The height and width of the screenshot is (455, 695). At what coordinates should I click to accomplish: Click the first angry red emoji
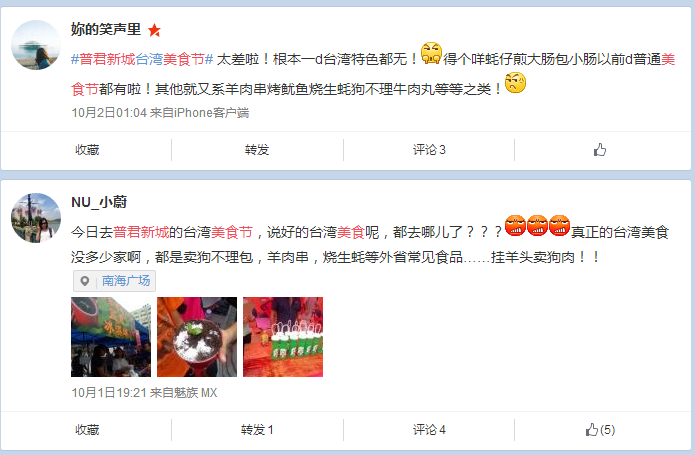click(x=515, y=225)
